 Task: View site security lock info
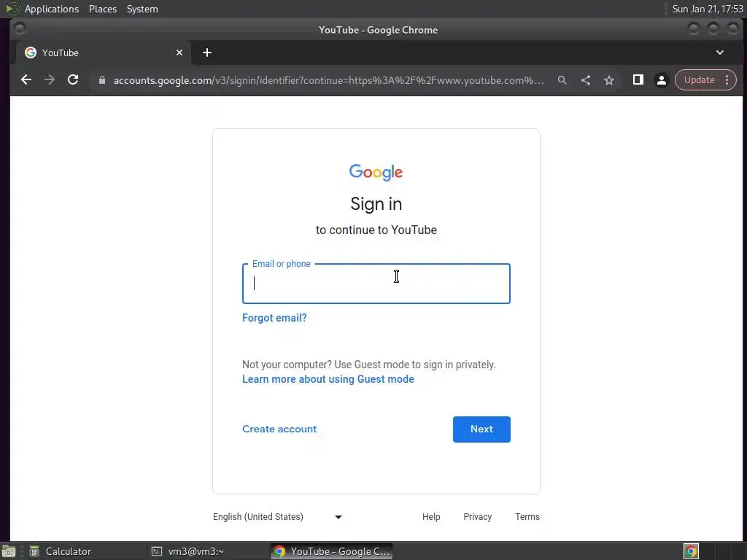pyautogui.click(x=101, y=80)
